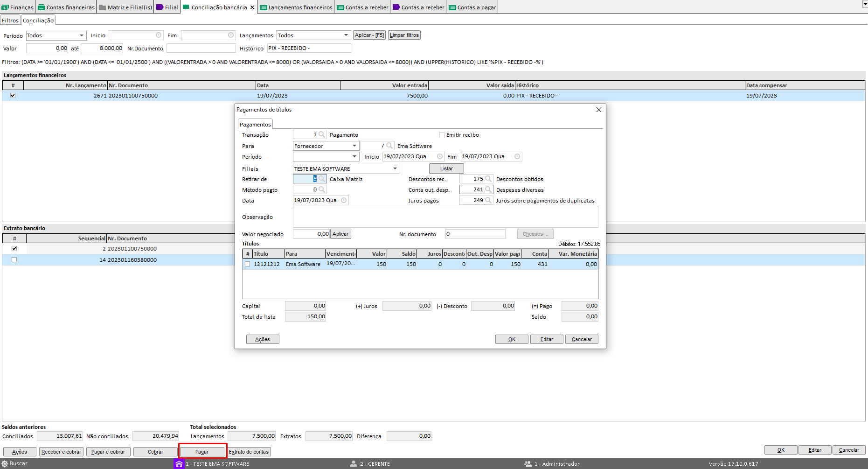868x469 pixels.
Task: Click the purple home icon in status bar
Action: pos(179,464)
